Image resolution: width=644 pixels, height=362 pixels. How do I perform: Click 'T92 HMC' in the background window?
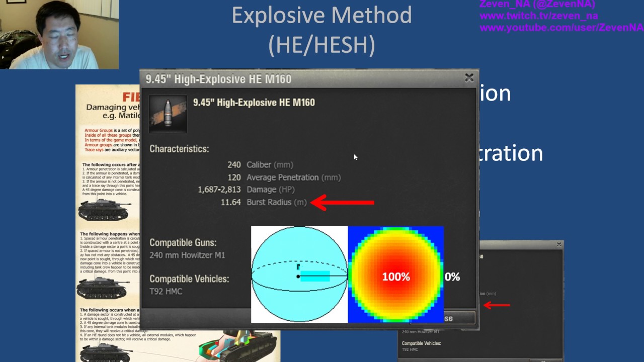410,349
